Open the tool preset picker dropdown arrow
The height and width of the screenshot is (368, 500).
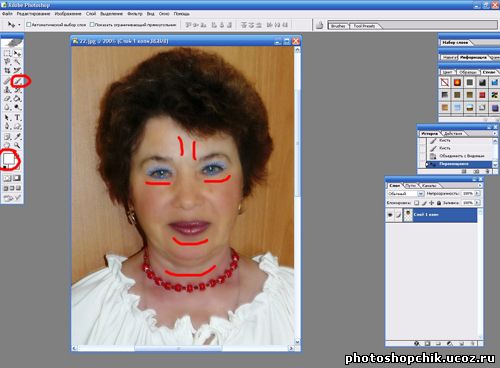19,25
